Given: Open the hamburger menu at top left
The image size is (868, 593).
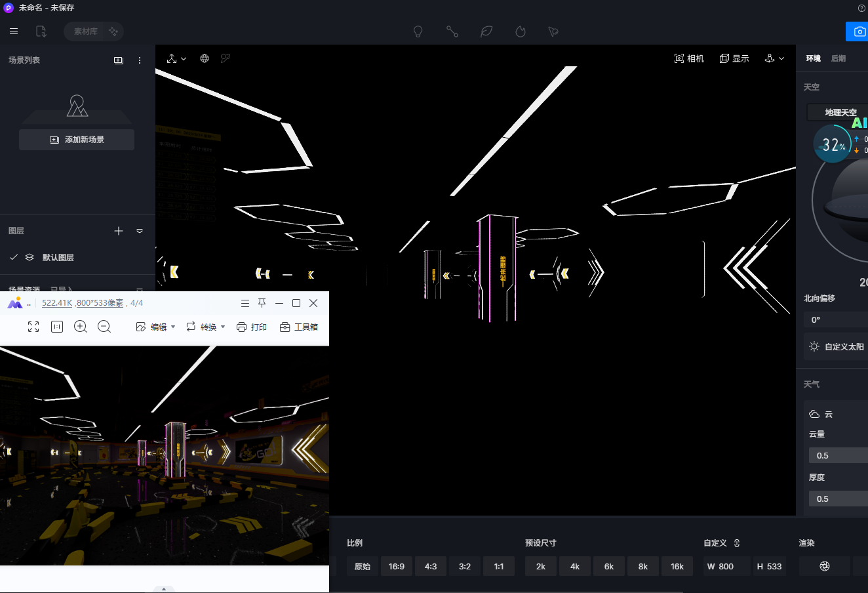Looking at the screenshot, I should 14,31.
